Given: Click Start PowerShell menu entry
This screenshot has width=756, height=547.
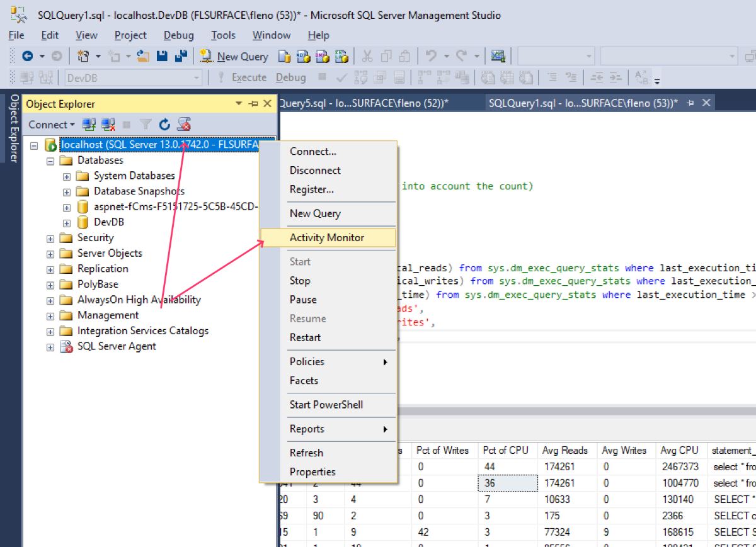Looking at the screenshot, I should coord(328,405).
